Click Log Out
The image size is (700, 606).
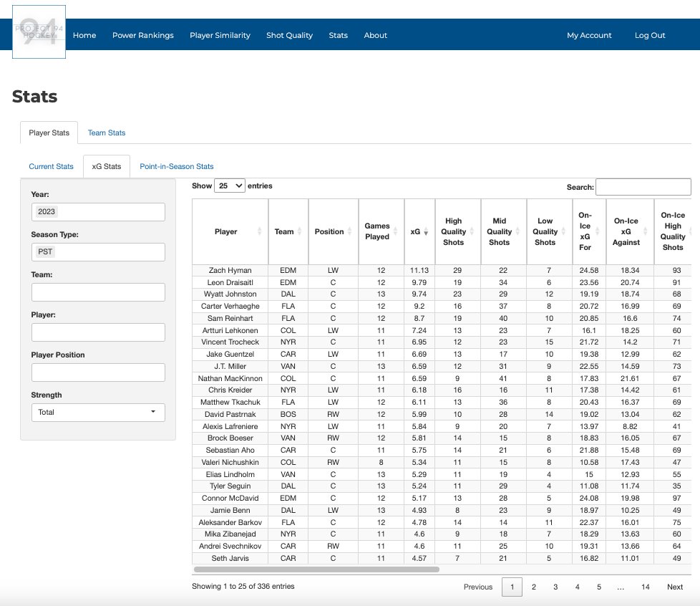point(650,35)
